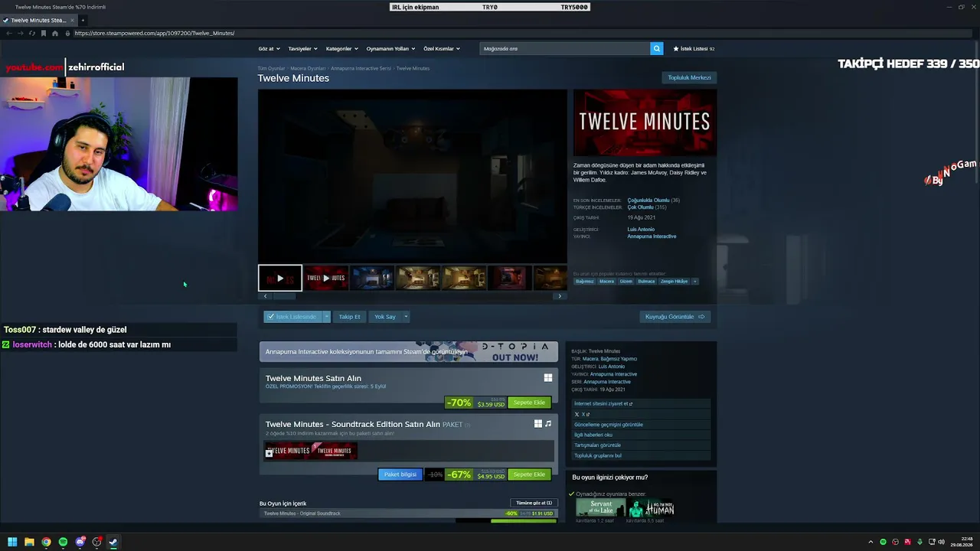The width and height of the screenshot is (980, 551).
Task: Expand the wishlist dropdown arrow
Action: 326,317
